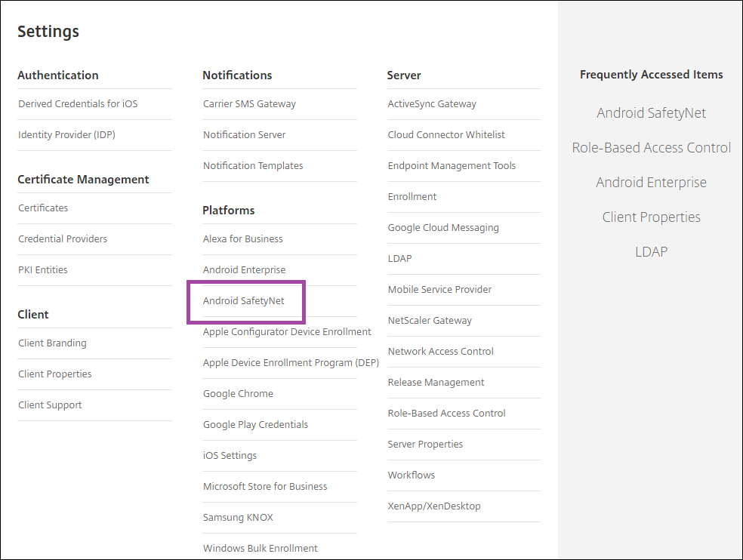Select Windows Bulk Enrollment link

tap(261, 549)
